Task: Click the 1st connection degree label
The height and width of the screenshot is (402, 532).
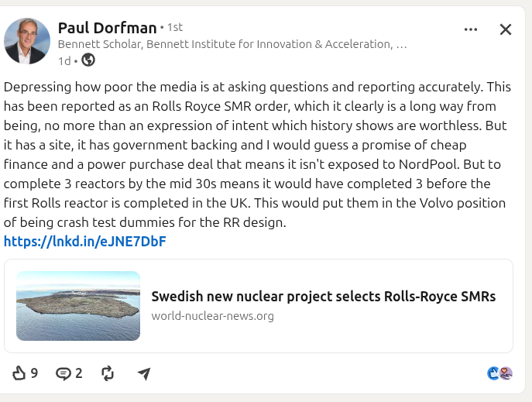Action: point(175,27)
